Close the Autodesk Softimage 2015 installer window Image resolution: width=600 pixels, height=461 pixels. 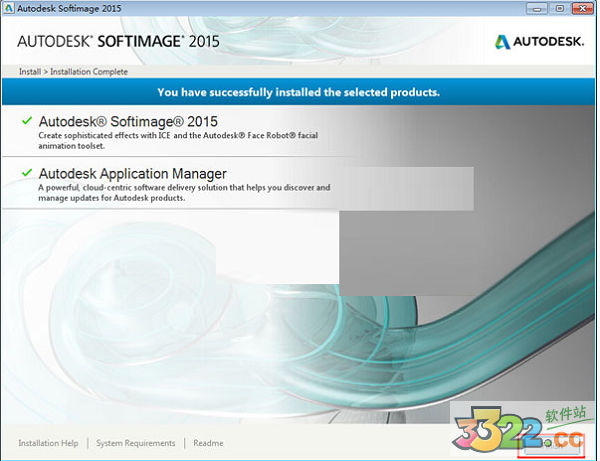[582, 8]
